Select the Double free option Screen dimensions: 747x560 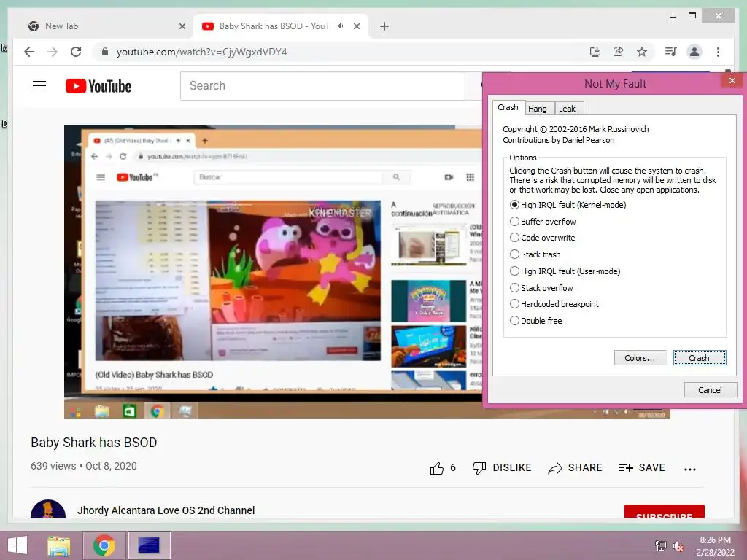tap(536, 321)
